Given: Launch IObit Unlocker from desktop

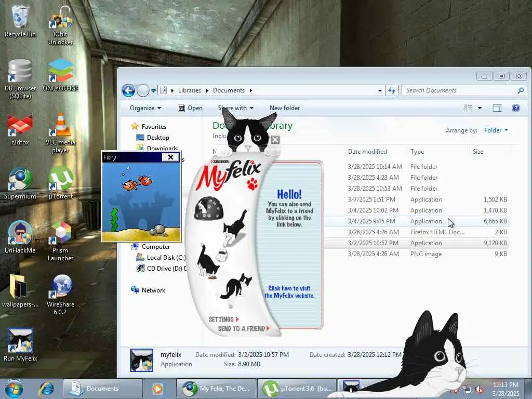Looking at the screenshot, I should pyautogui.click(x=60, y=25).
